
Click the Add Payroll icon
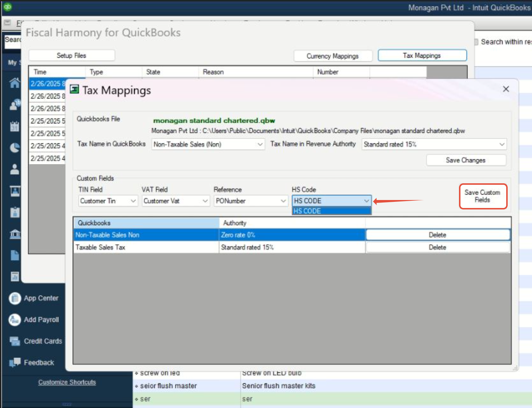tap(15, 320)
